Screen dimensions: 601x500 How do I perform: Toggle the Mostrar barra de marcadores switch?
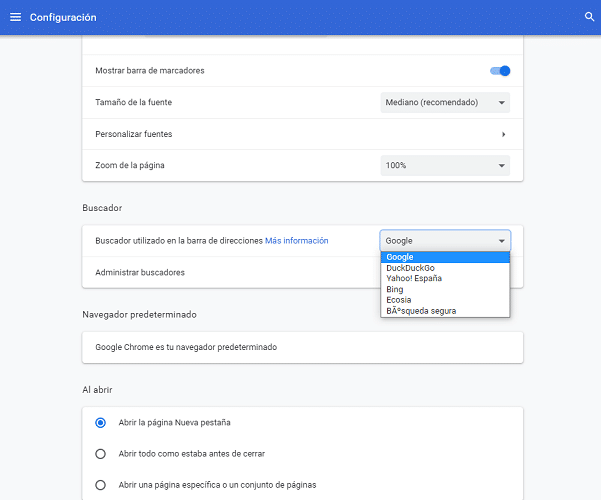pos(500,71)
